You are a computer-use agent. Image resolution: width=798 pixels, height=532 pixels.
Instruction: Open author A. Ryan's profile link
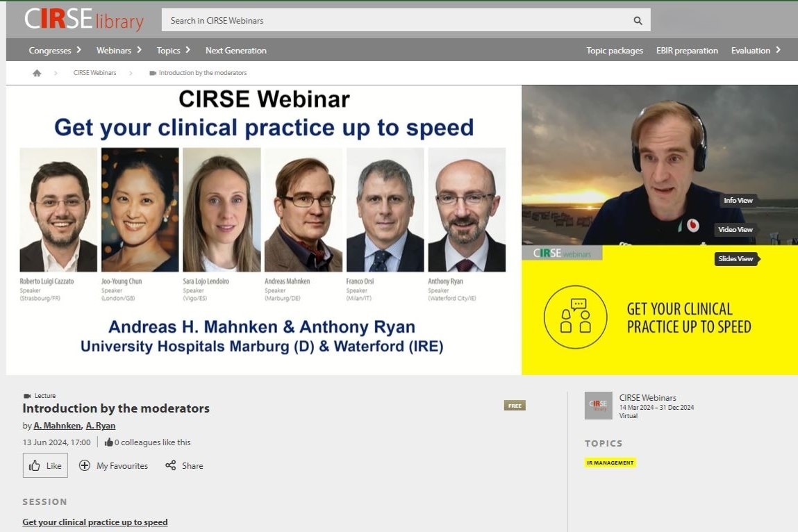101,426
